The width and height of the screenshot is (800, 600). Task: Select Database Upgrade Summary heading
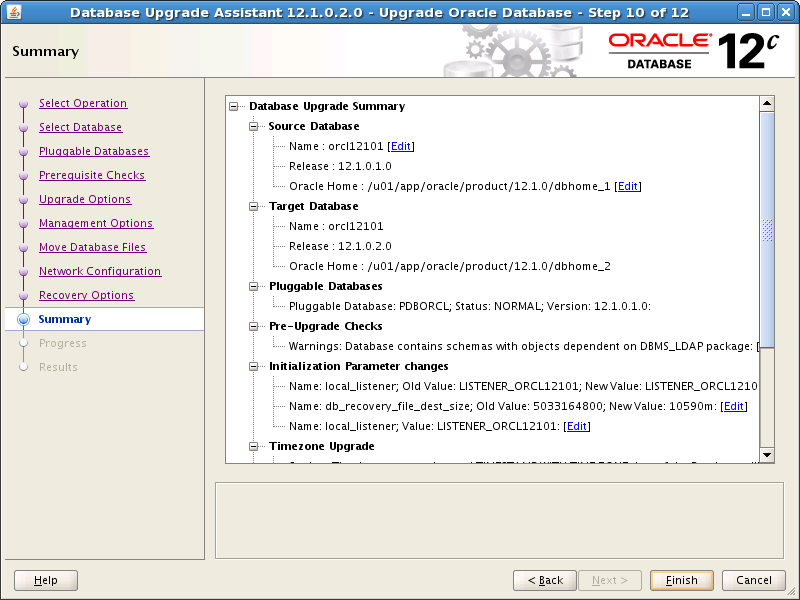327,106
